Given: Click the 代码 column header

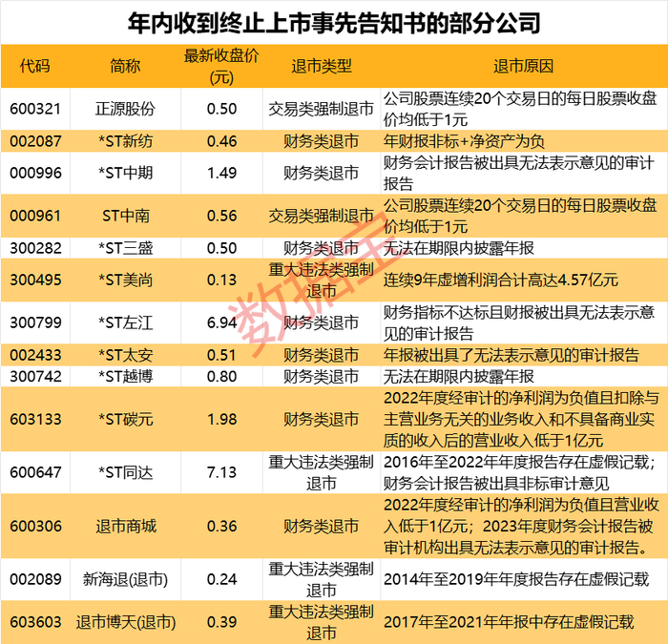Looking at the screenshot, I should pyautogui.click(x=35, y=66).
